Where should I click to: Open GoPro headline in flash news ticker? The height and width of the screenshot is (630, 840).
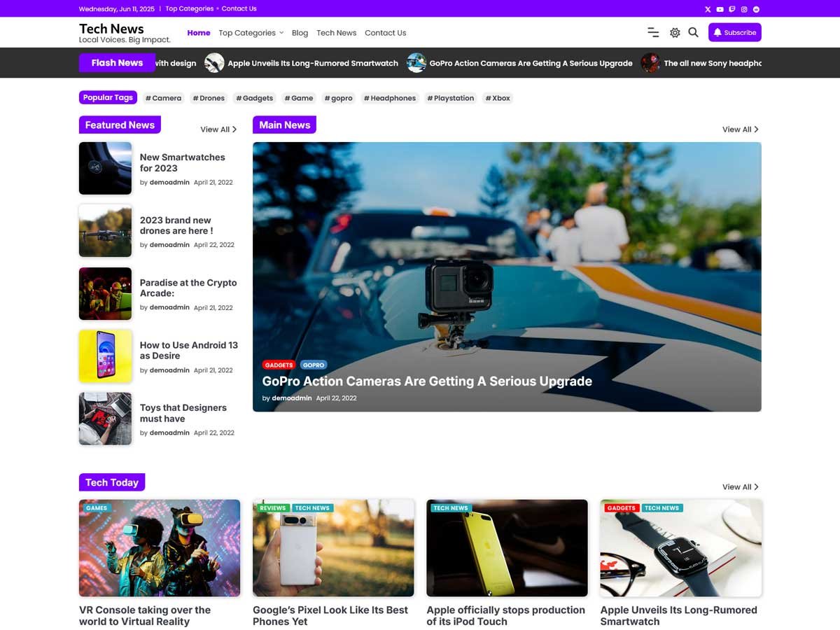point(531,63)
